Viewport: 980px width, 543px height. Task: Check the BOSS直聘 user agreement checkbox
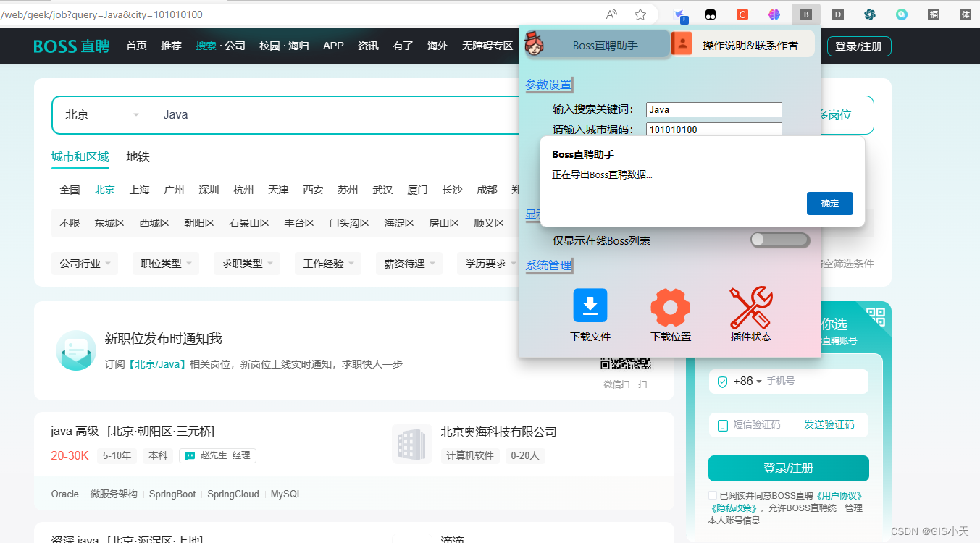coord(712,494)
